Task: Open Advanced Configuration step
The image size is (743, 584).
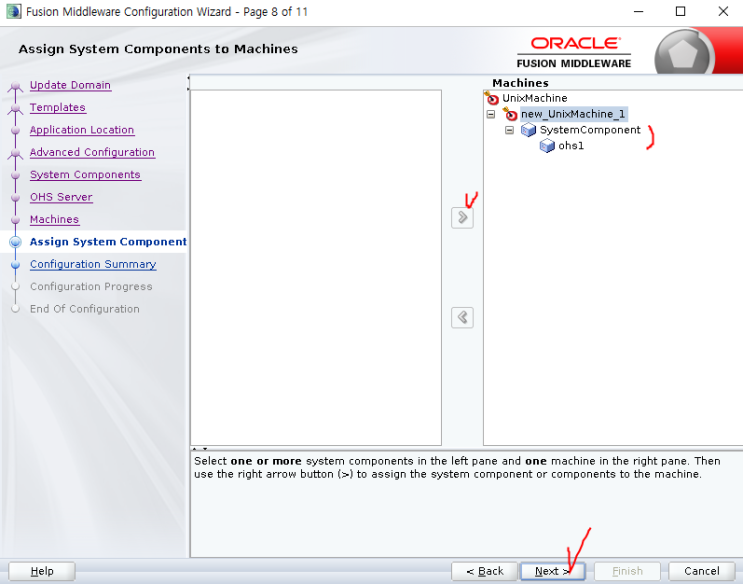Action: point(92,152)
